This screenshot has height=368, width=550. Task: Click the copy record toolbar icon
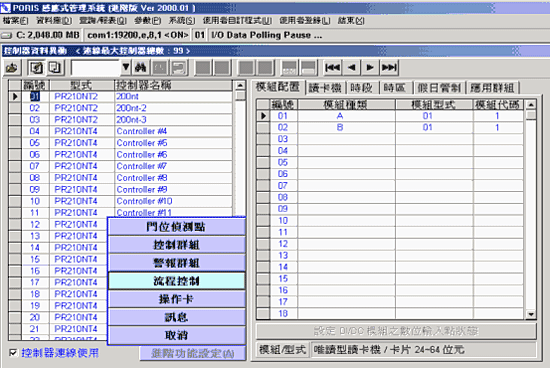tap(55, 67)
